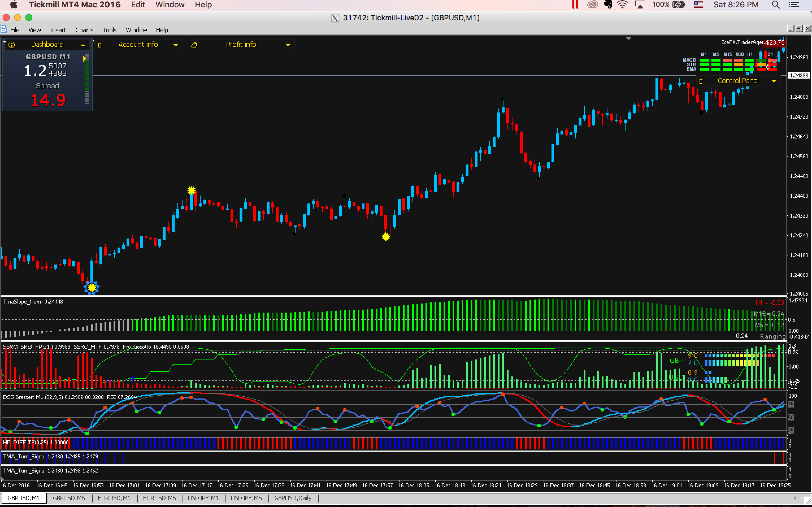Switch to the USDJPY,M5 chart tab
Image resolution: width=812 pixels, height=507 pixels.
[246, 498]
